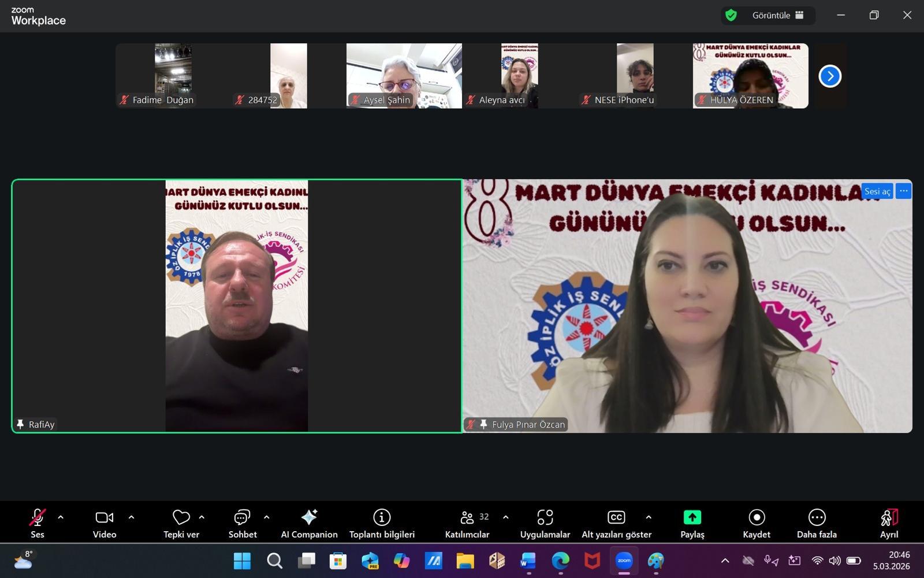Select Aysel Şahin's video thumbnail
This screenshot has width=924, height=578.
tap(404, 76)
